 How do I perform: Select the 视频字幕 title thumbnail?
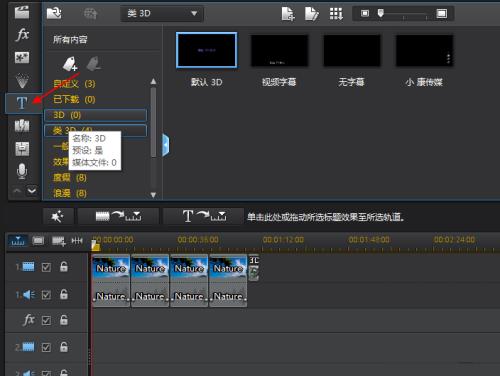pyautogui.click(x=279, y=51)
